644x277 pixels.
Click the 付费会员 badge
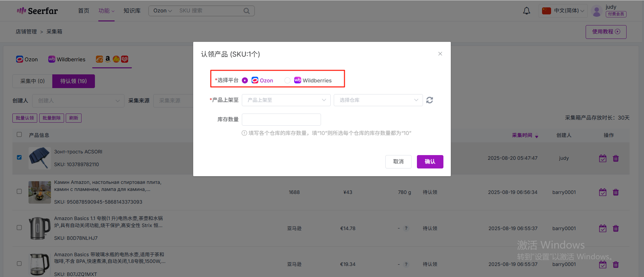coord(616,14)
